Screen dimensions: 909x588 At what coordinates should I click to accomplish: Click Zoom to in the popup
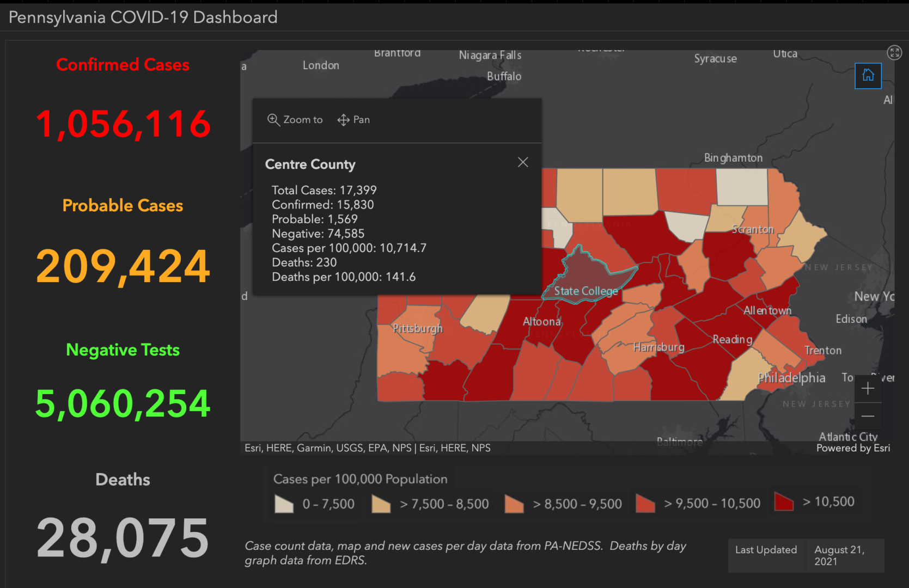point(295,120)
